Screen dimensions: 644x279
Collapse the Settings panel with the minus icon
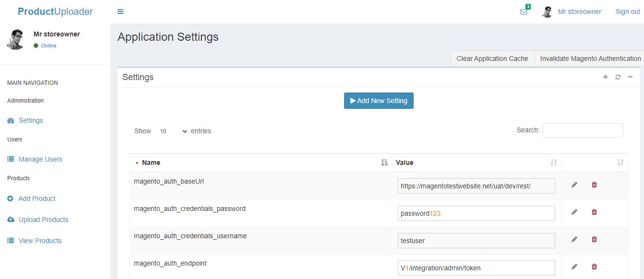click(631, 77)
